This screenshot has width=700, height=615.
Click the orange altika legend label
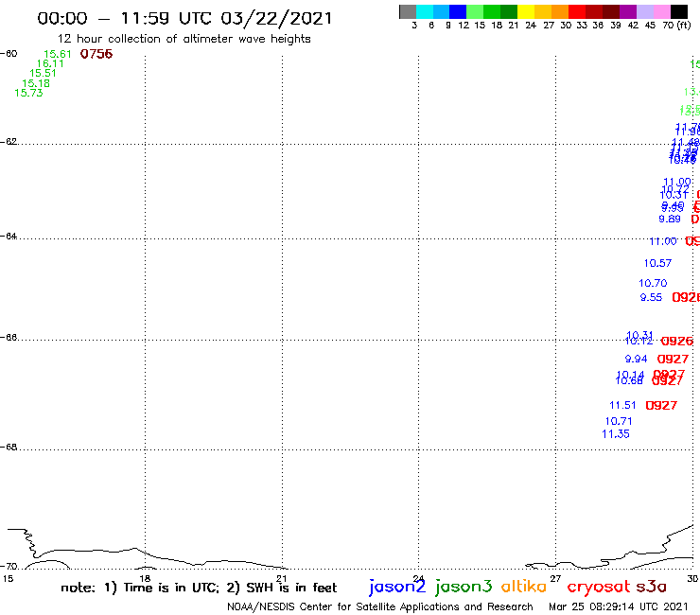pyautogui.click(x=524, y=586)
